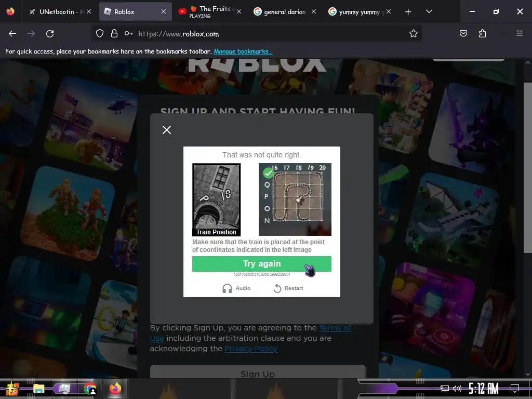532x399 pixels.
Task: Close the general darian tab
Action: [x=314, y=11]
